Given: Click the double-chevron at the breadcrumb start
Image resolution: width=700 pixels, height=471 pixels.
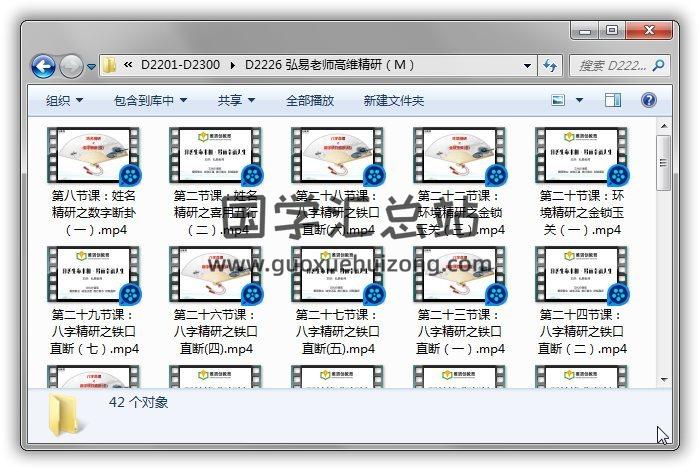Looking at the screenshot, I should pos(130,65).
